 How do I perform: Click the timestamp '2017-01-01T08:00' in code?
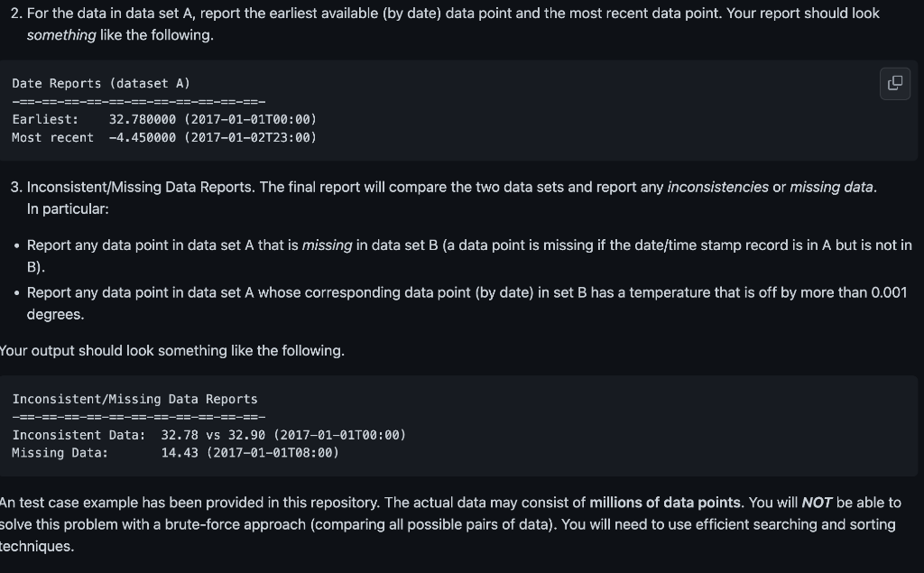[x=273, y=453]
